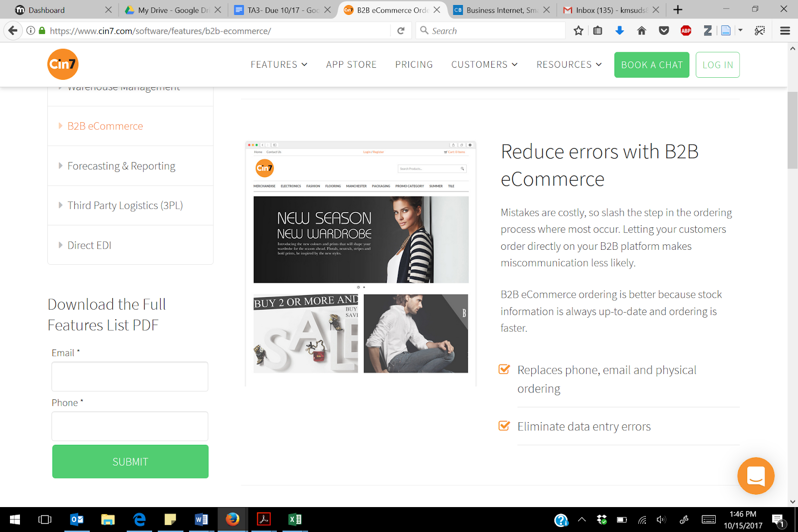Open Windows Start menu
The width and height of the screenshot is (798, 532).
pos(15,520)
